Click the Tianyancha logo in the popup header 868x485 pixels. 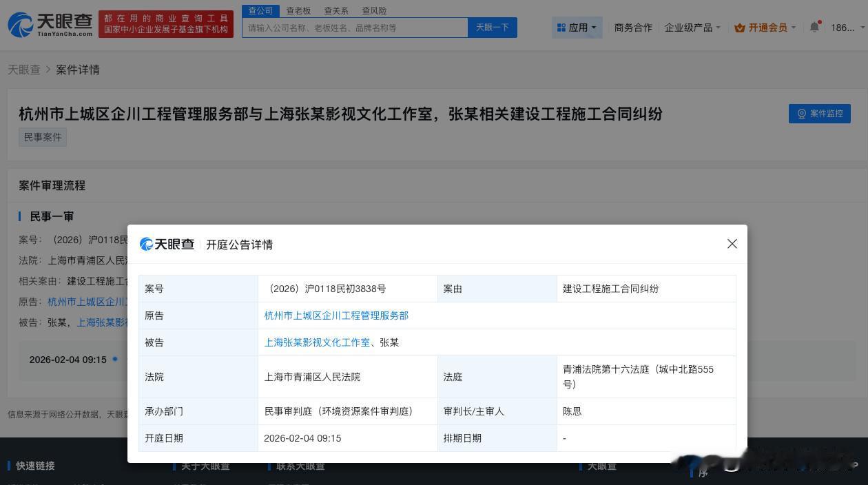pos(166,244)
